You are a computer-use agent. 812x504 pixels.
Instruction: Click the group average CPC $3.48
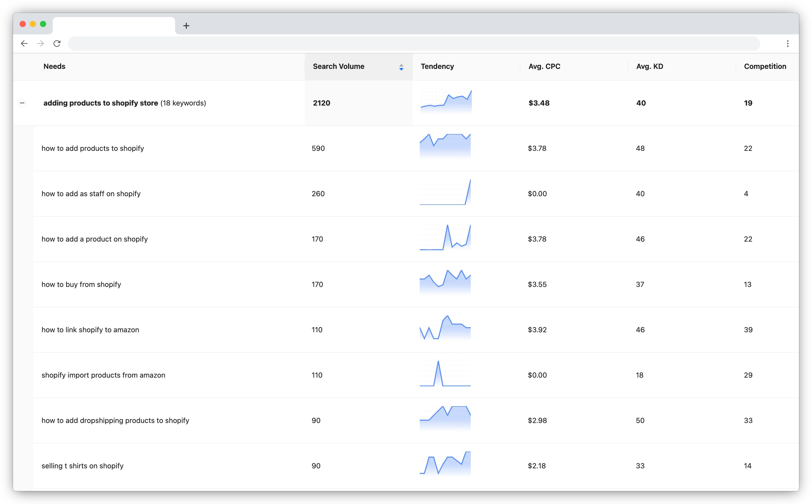[x=539, y=103]
